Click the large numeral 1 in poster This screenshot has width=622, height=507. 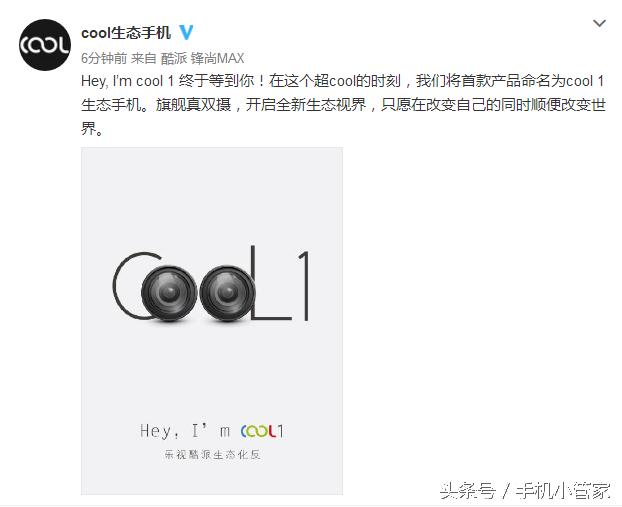coord(303,285)
